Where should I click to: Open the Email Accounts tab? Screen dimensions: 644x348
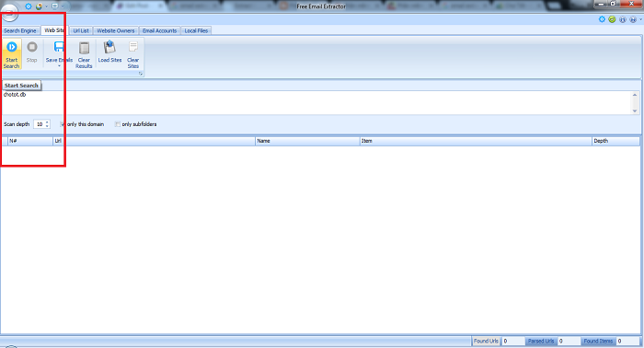pyautogui.click(x=160, y=30)
